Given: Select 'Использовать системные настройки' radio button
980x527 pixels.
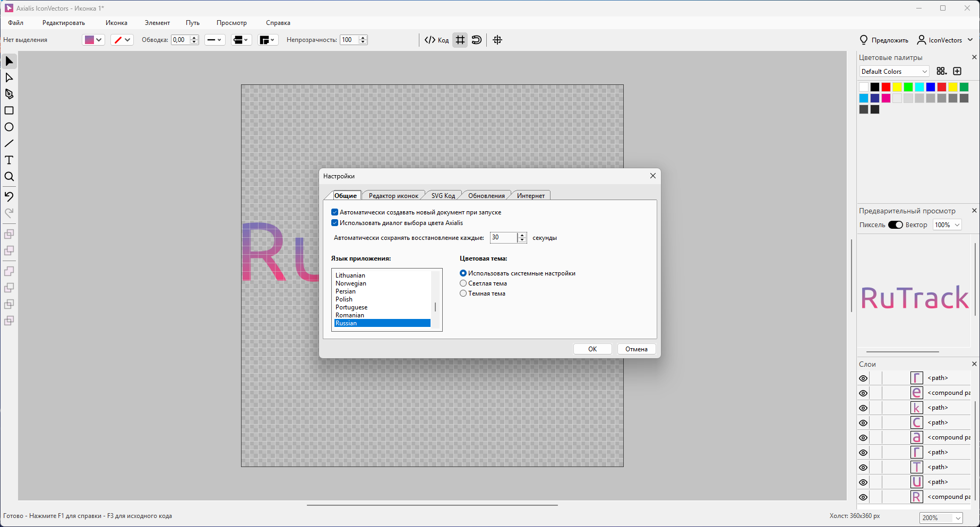Looking at the screenshot, I should pyautogui.click(x=463, y=273).
